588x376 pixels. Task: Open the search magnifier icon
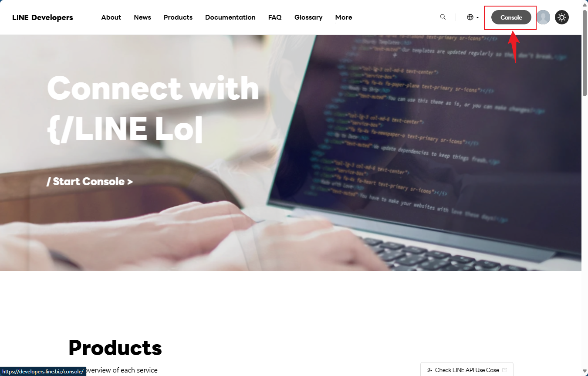443,17
